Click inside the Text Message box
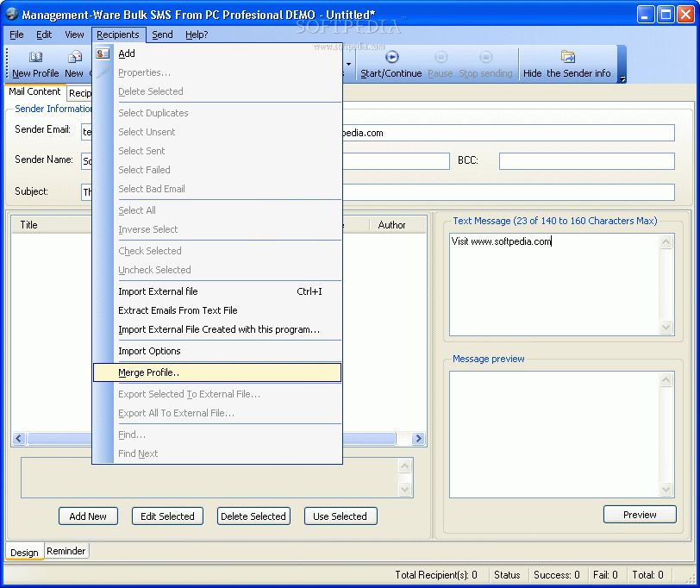The width and height of the screenshot is (700, 588). click(x=554, y=285)
